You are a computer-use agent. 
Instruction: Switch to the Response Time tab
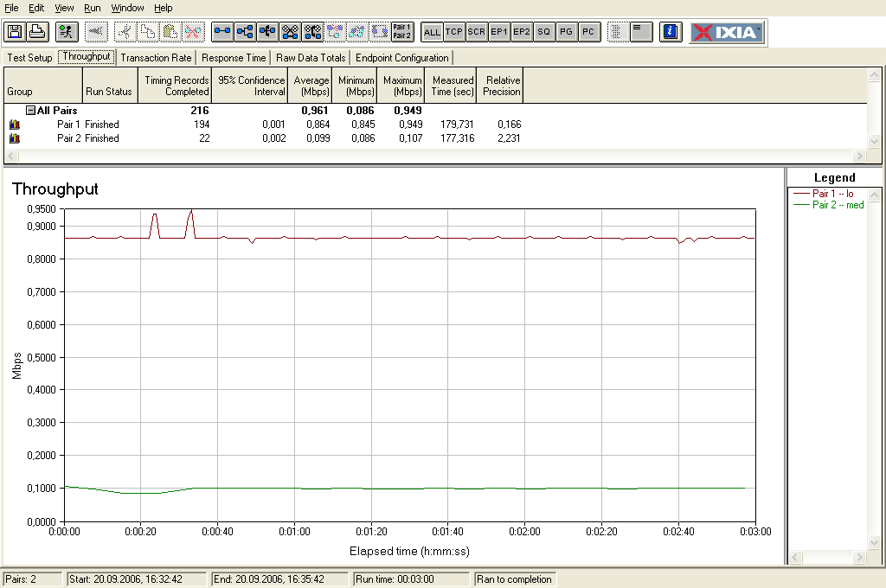coord(234,58)
